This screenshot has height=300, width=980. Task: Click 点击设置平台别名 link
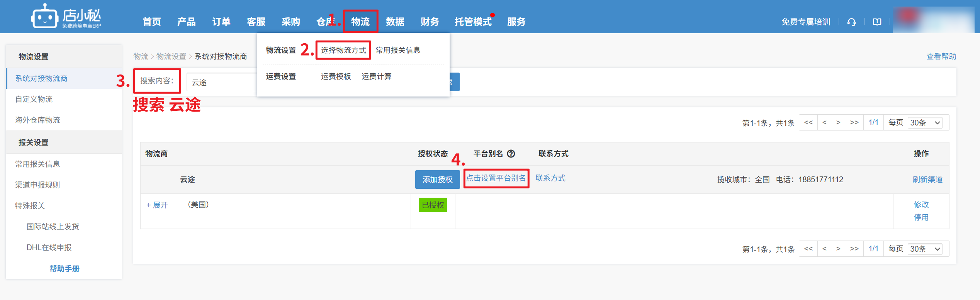[x=496, y=178]
